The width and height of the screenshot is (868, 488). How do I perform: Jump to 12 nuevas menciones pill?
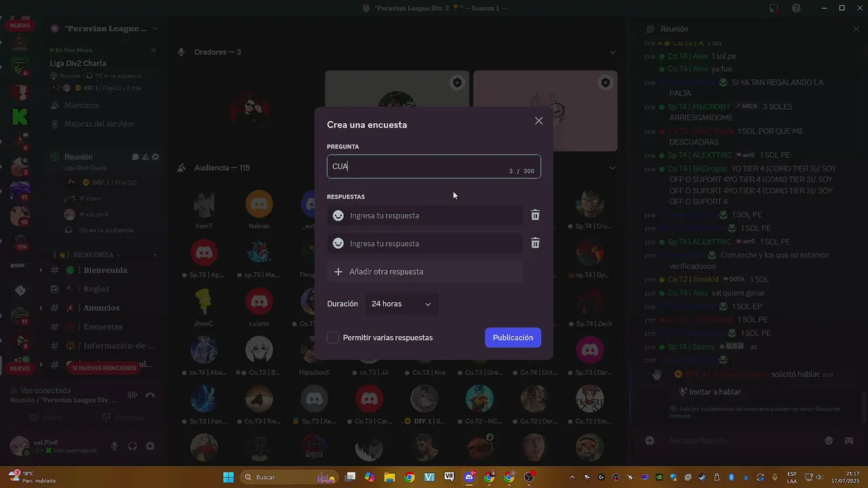pyautogui.click(x=104, y=368)
